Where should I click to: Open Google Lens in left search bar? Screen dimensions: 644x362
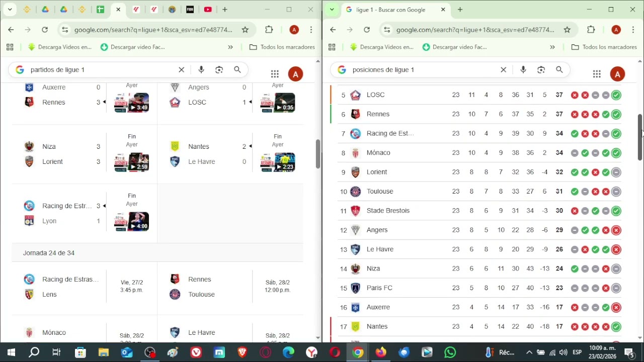pyautogui.click(x=219, y=70)
